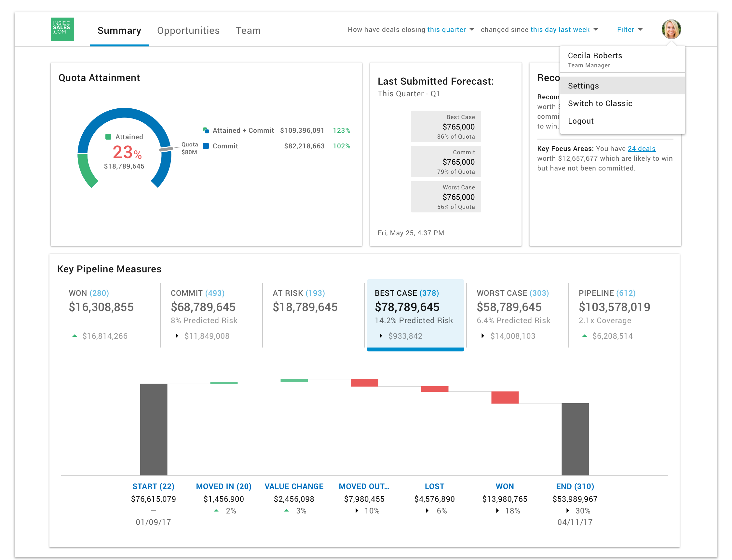The width and height of the screenshot is (732, 560).
Task: Click the red WON waterfall bar
Action: click(505, 397)
